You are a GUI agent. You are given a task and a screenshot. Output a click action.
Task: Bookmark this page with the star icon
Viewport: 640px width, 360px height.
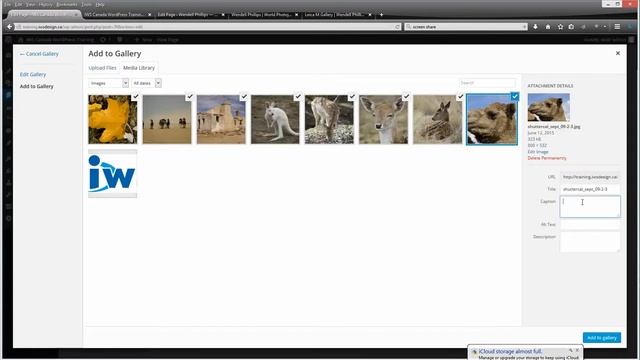click(x=560, y=27)
